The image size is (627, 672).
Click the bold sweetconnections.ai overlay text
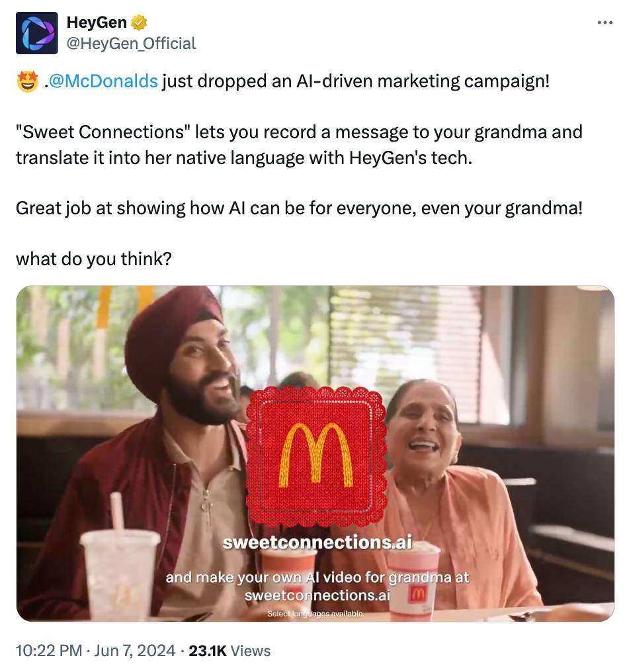click(x=317, y=542)
